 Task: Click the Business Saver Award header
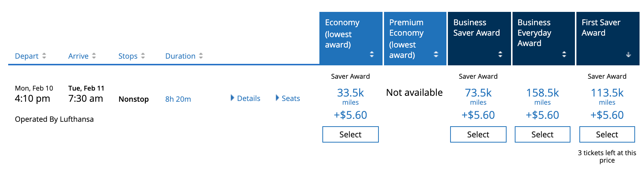pos(477,28)
